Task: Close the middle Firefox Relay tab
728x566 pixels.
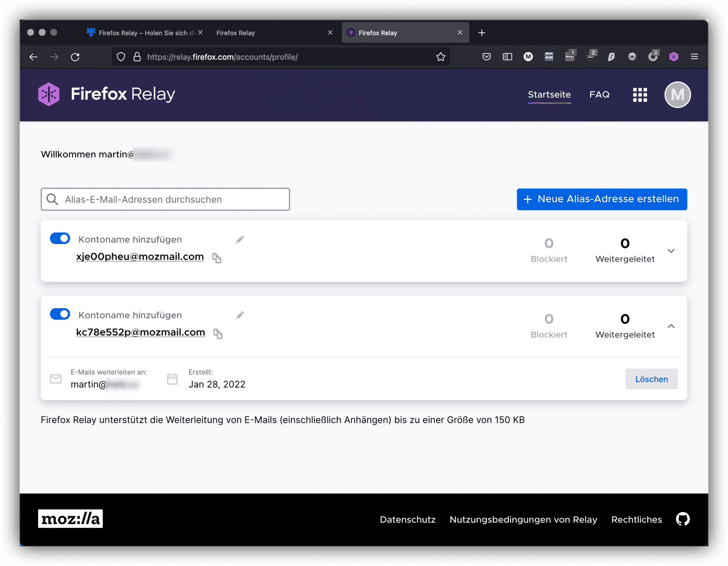Action: [x=330, y=32]
